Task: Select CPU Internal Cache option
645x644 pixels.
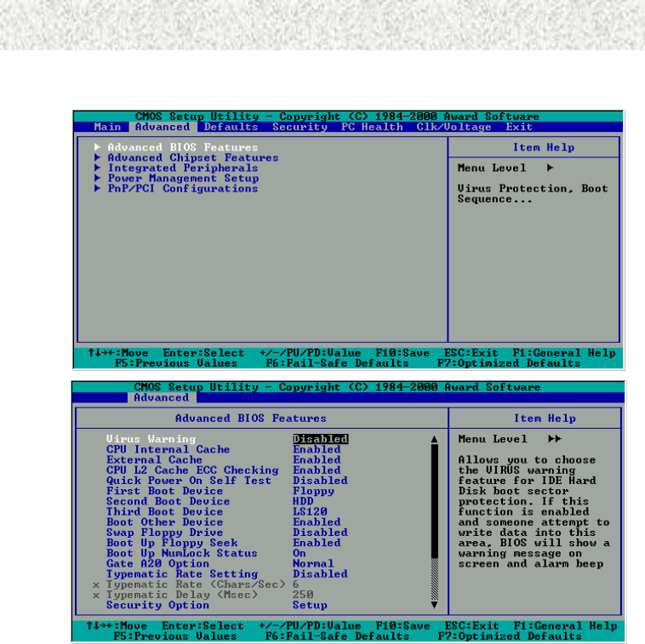Action: point(168,449)
